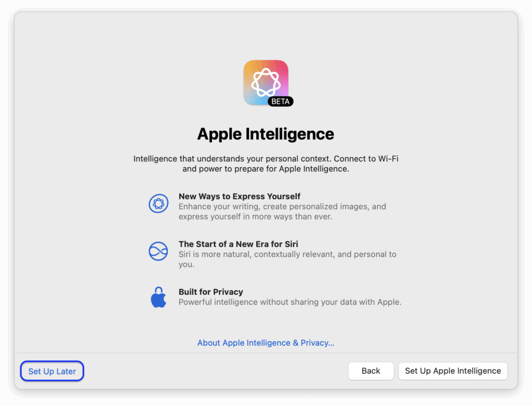Click Set Up Apple Intelligence button
Viewport: 532px width, 406px height.
point(453,371)
